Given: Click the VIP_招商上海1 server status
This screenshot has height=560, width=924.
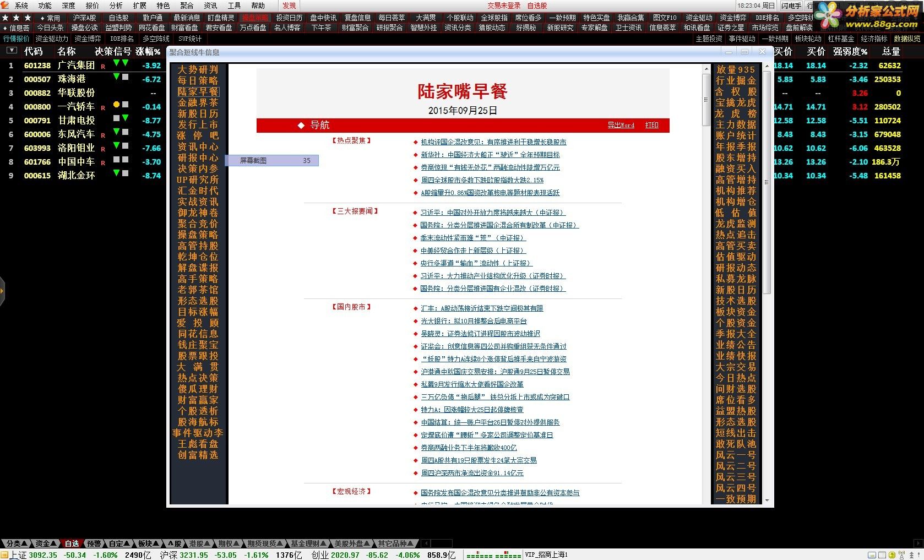Looking at the screenshot, I should pos(546,555).
